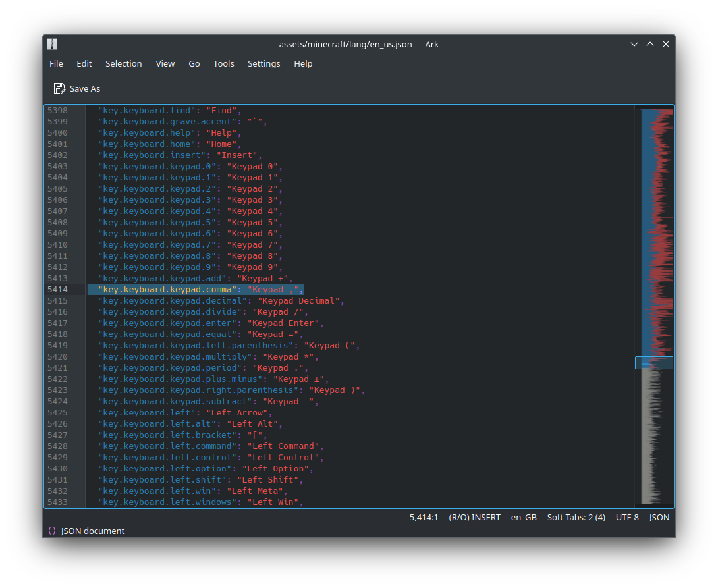Click the "Left Arrow" value

(x=236, y=413)
